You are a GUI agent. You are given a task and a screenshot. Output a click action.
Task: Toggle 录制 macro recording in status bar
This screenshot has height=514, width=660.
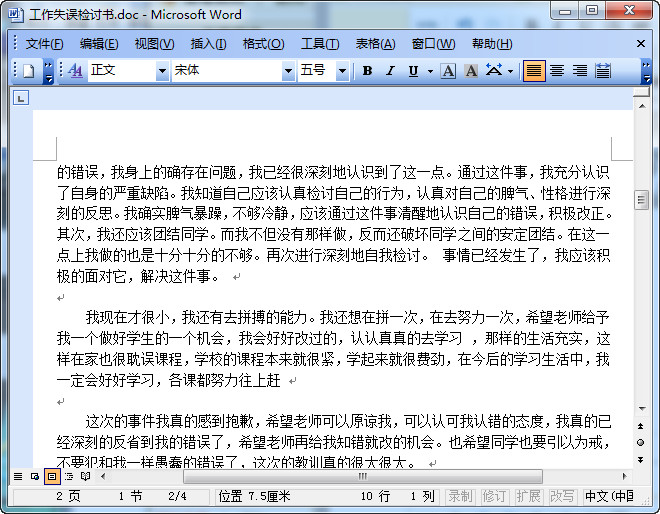460,496
